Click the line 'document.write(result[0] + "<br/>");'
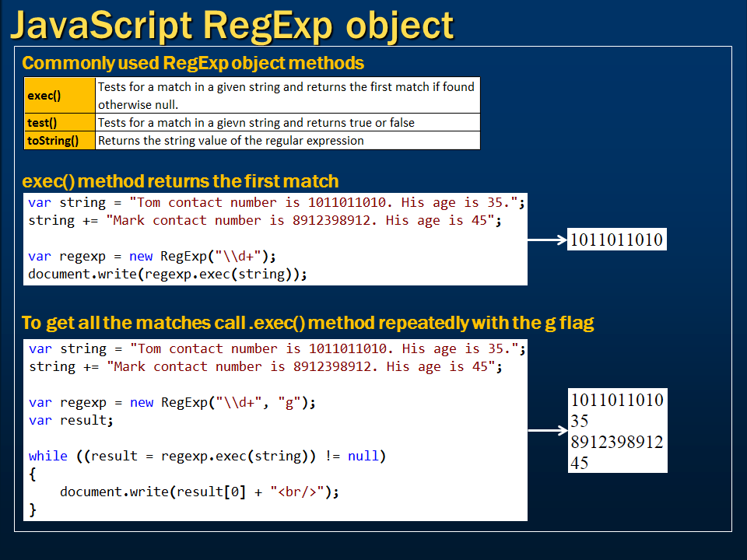Image resolution: width=747 pixels, height=560 pixels. coord(199,492)
